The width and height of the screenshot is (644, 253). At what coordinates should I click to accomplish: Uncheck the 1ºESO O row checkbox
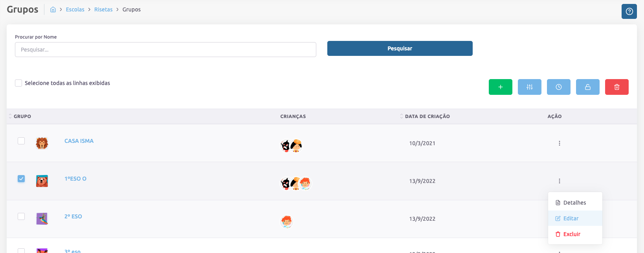pyautogui.click(x=21, y=179)
